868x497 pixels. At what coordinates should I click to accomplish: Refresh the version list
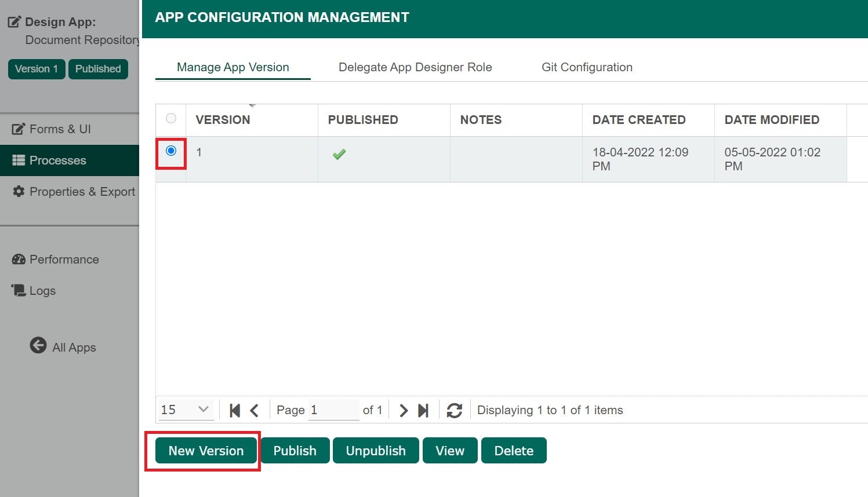[x=455, y=411]
